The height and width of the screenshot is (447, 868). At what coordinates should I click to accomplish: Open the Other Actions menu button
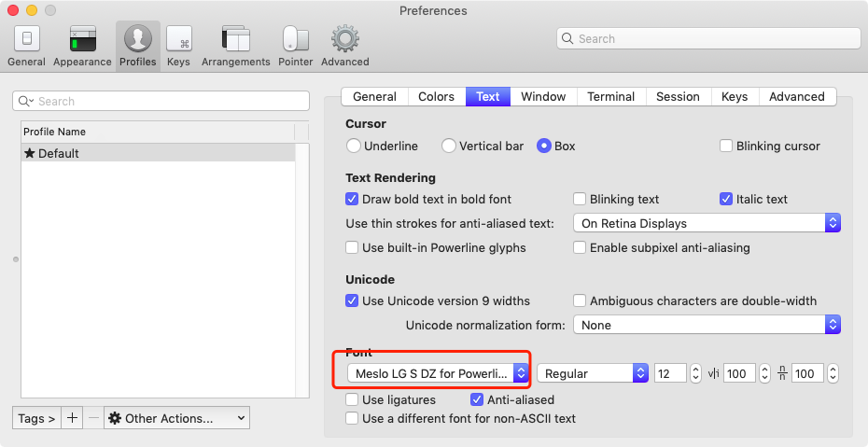point(176,418)
